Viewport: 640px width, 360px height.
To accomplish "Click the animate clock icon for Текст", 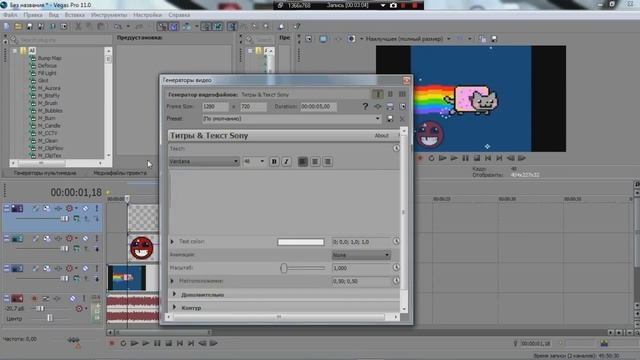I will pyautogui.click(x=396, y=148).
